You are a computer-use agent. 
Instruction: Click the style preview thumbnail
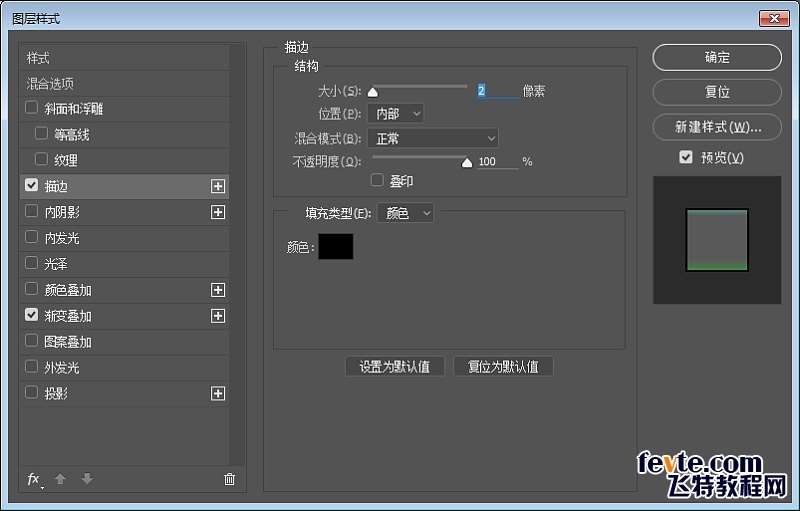(x=717, y=240)
